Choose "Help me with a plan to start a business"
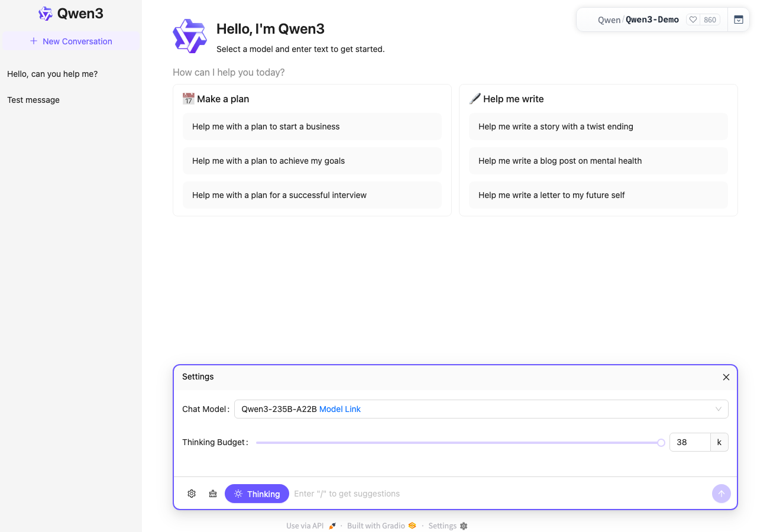The height and width of the screenshot is (532, 757). point(312,126)
